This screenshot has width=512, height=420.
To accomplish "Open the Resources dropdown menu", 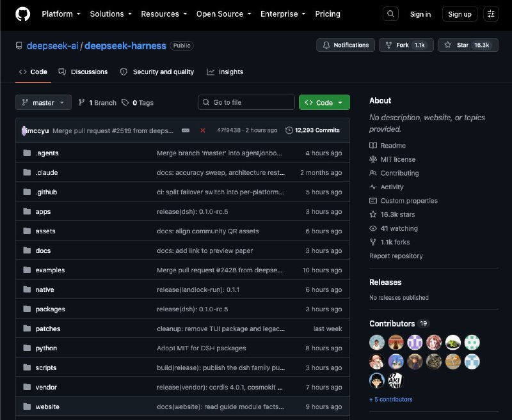I will click(x=164, y=14).
